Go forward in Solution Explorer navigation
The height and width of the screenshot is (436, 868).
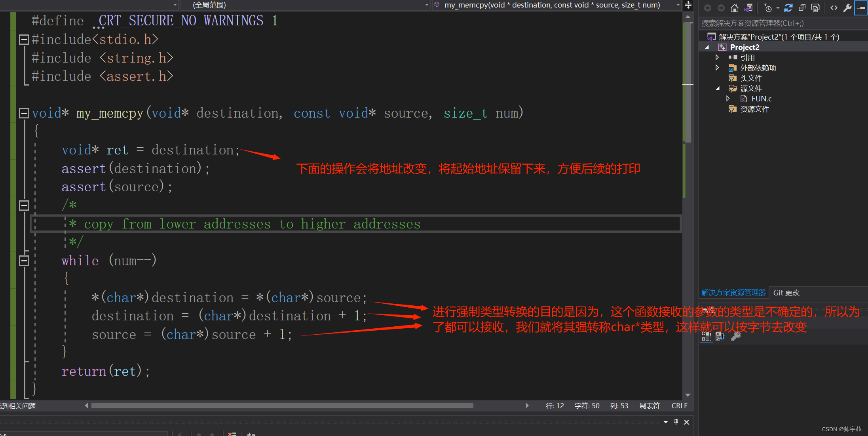[721, 8]
